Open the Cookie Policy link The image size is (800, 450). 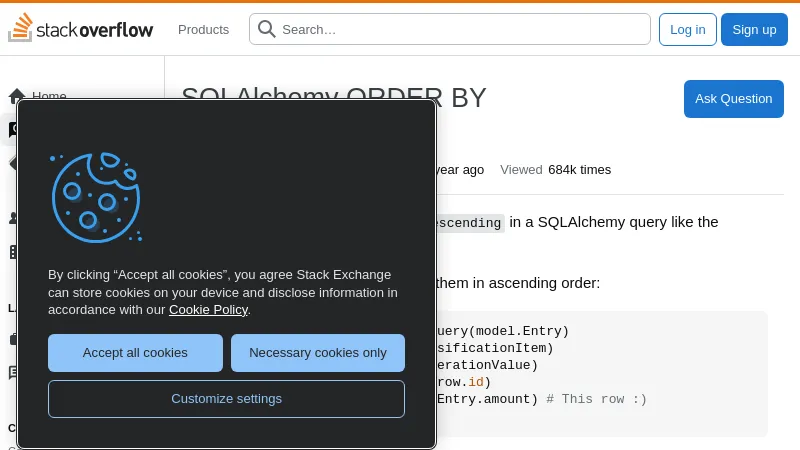tap(208, 310)
